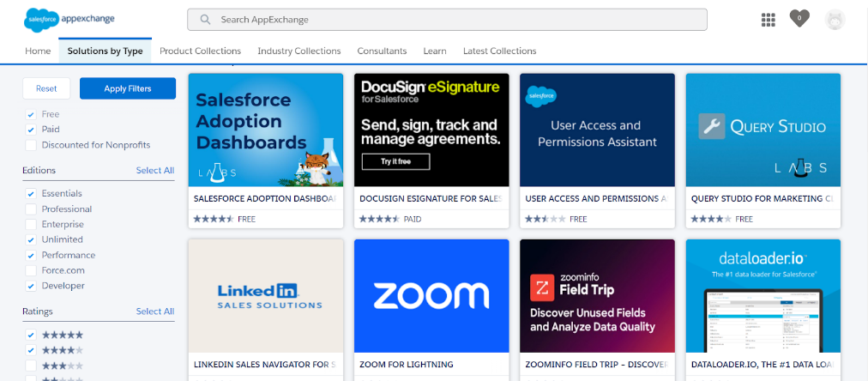Click the search magnifier icon
The height and width of the screenshot is (381, 868).
pyautogui.click(x=205, y=20)
